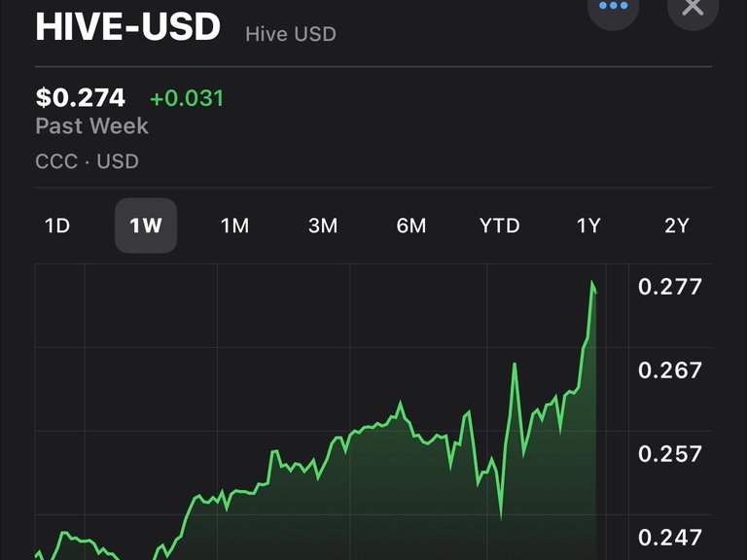747x560 pixels.
Task: Close the HIVE-USD detail view
Action: coord(693,7)
